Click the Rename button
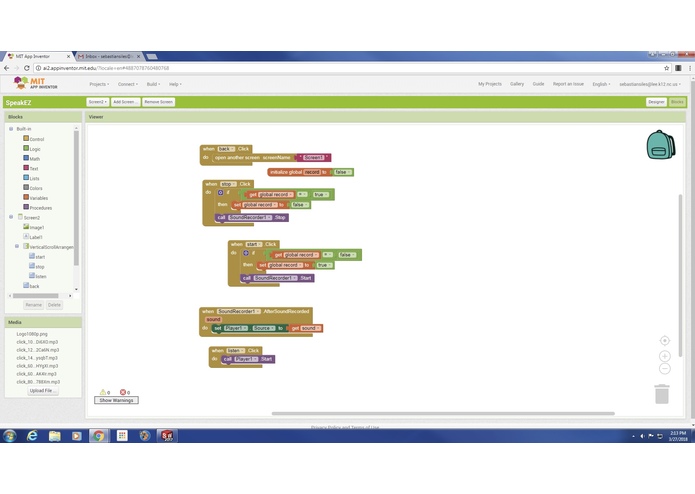This screenshot has height=494, width=695. coord(34,305)
